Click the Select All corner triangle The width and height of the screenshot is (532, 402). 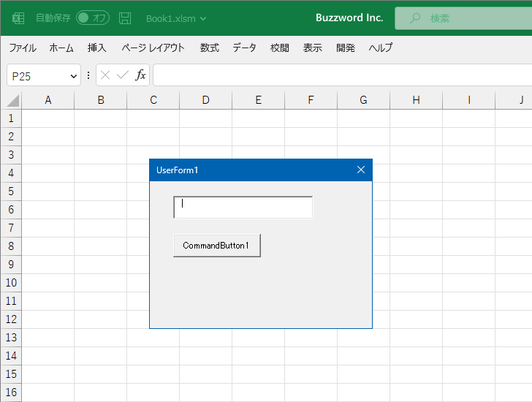pyautogui.click(x=12, y=101)
